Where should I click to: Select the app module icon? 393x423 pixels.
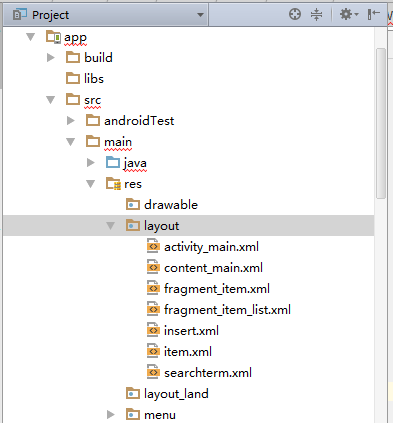click(53, 37)
